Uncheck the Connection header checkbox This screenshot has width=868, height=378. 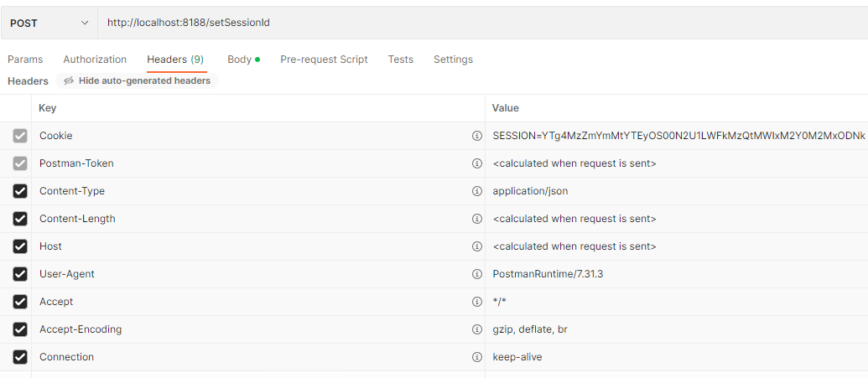point(20,357)
